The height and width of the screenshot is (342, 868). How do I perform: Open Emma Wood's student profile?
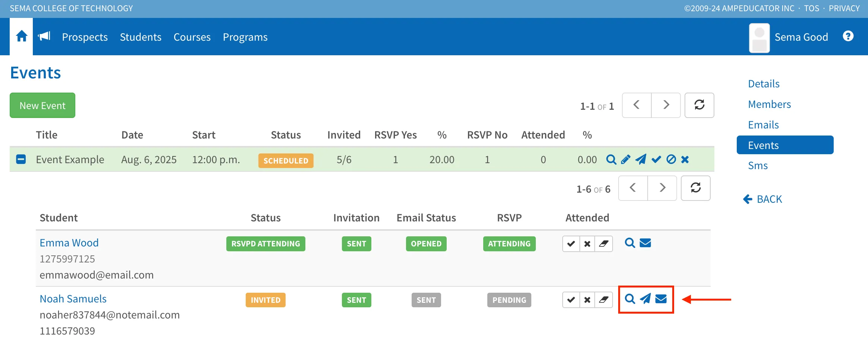tap(69, 243)
